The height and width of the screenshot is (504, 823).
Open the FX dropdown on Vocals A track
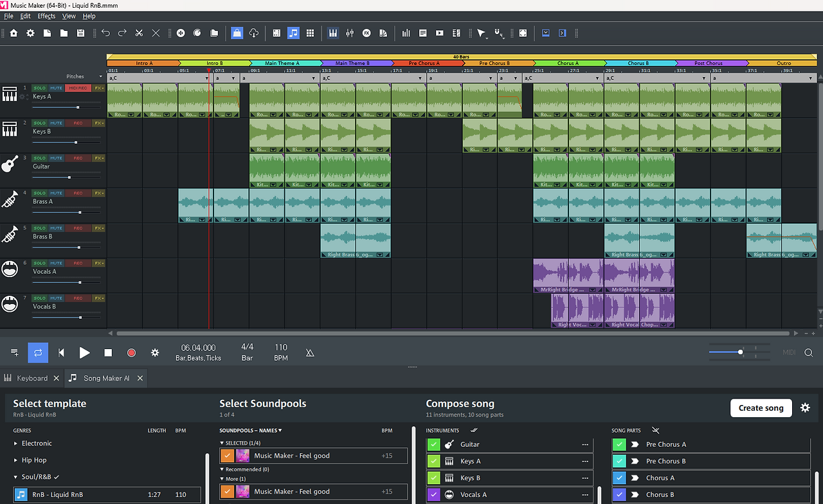coord(98,263)
